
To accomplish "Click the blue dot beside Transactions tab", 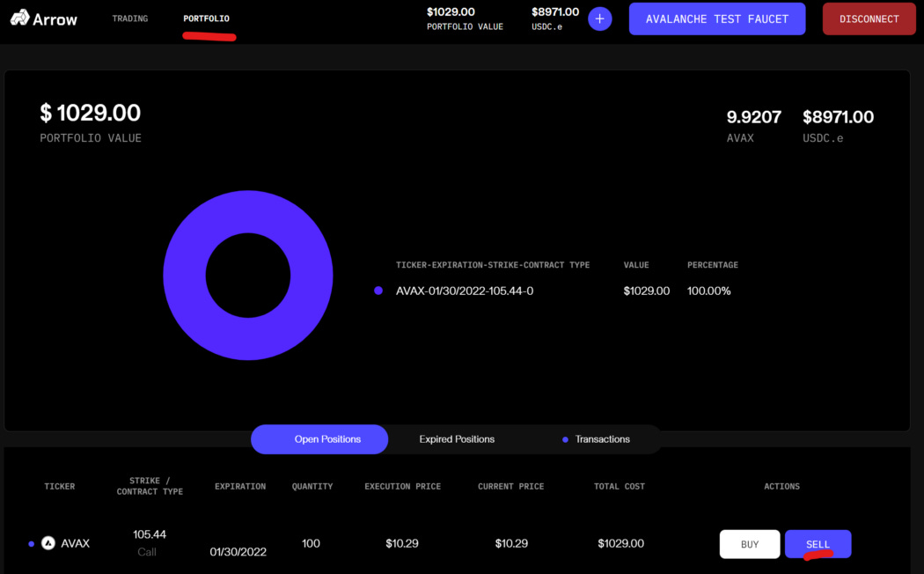I will click(x=565, y=439).
